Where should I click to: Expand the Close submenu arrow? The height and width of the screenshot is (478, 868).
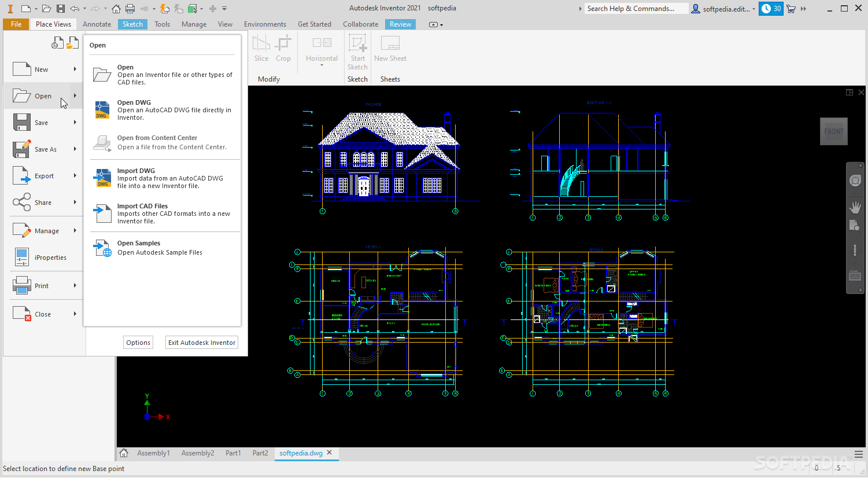point(75,314)
